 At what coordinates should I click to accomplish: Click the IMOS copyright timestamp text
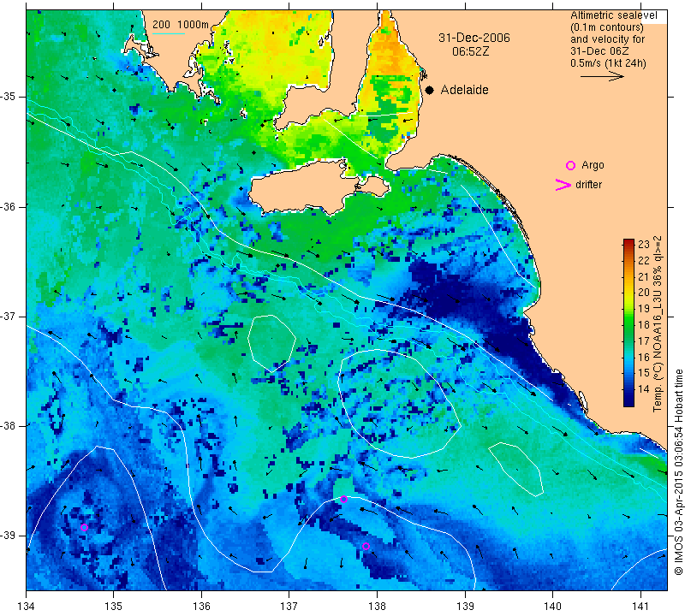(678, 471)
